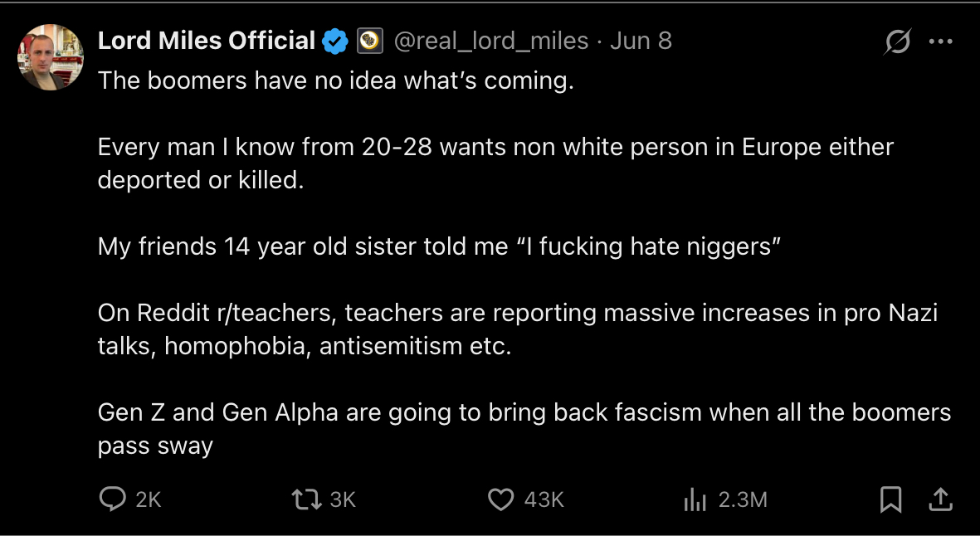Click the 2K replies count

(x=149, y=499)
